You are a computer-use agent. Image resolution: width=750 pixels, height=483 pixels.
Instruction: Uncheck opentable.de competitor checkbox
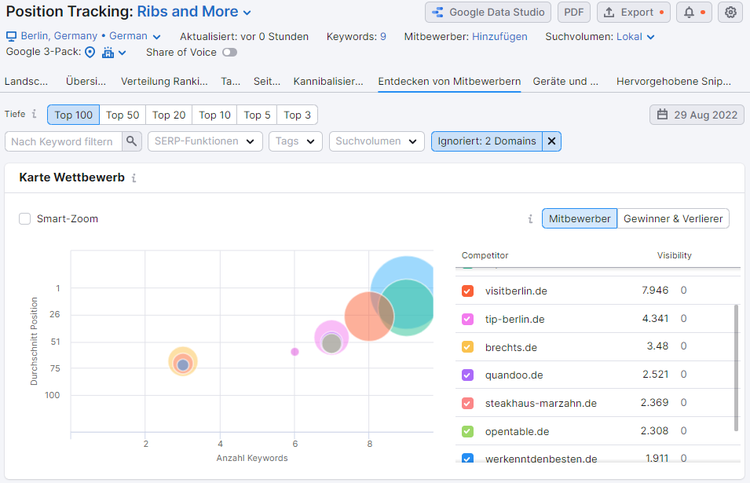467,431
